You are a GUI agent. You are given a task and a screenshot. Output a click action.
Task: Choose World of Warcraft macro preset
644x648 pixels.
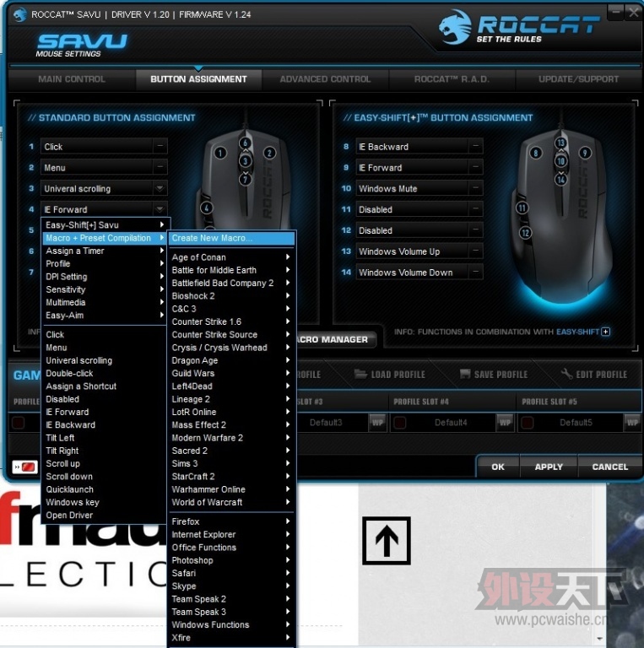pyautogui.click(x=231, y=502)
